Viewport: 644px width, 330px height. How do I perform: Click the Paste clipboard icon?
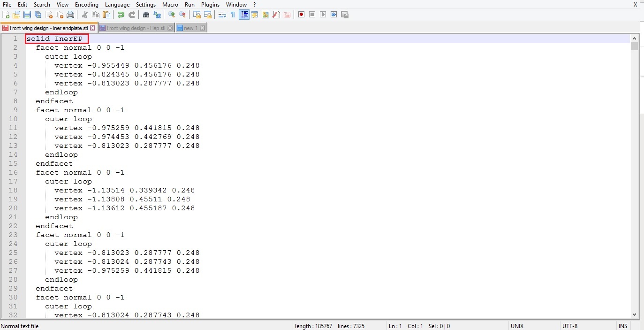click(106, 15)
